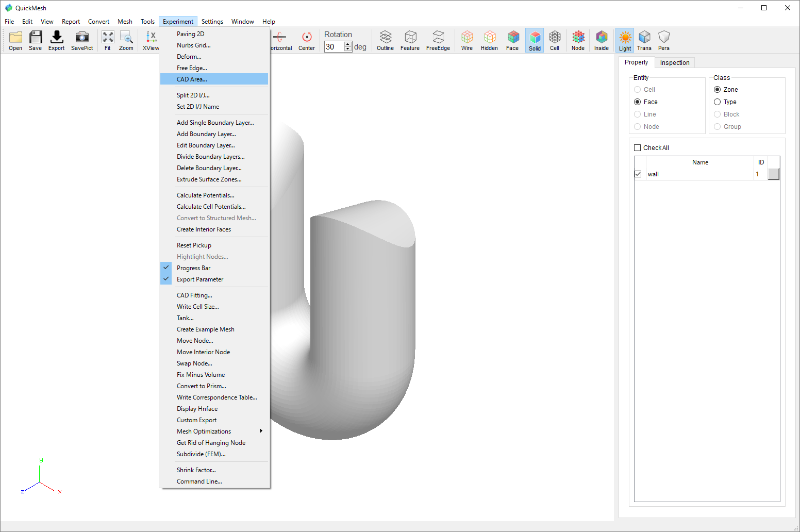The width and height of the screenshot is (800, 532).
Task: Switch to Hidden line rendering
Action: [489, 40]
